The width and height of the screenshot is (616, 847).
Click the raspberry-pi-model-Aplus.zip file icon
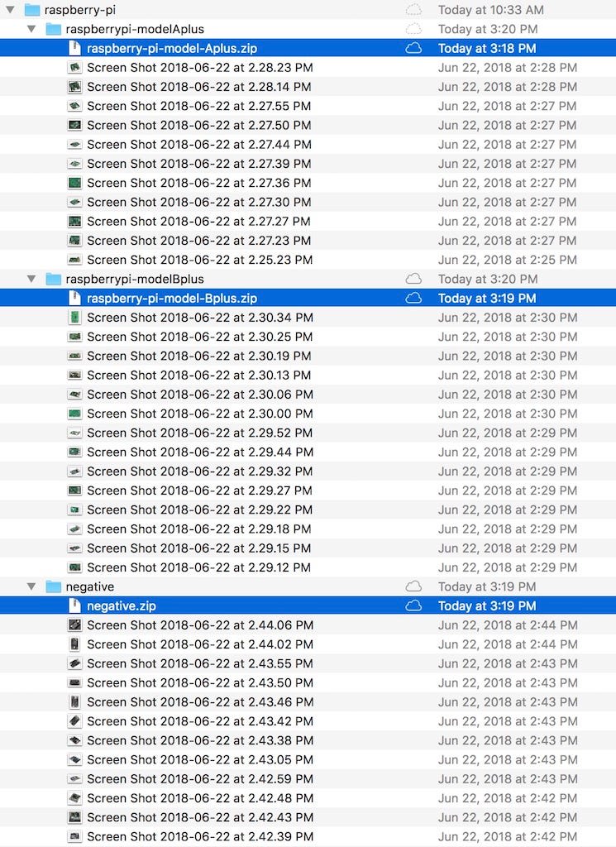[75, 48]
